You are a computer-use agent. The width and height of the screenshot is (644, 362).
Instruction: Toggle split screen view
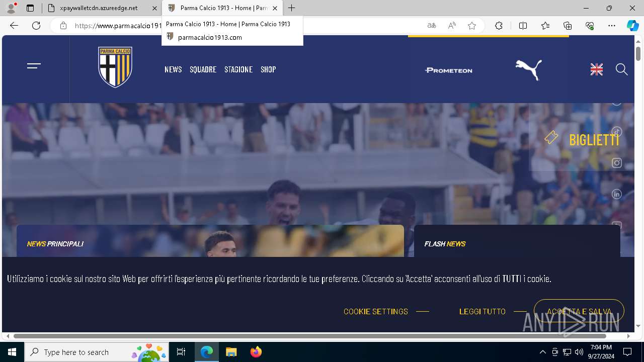coord(523,26)
